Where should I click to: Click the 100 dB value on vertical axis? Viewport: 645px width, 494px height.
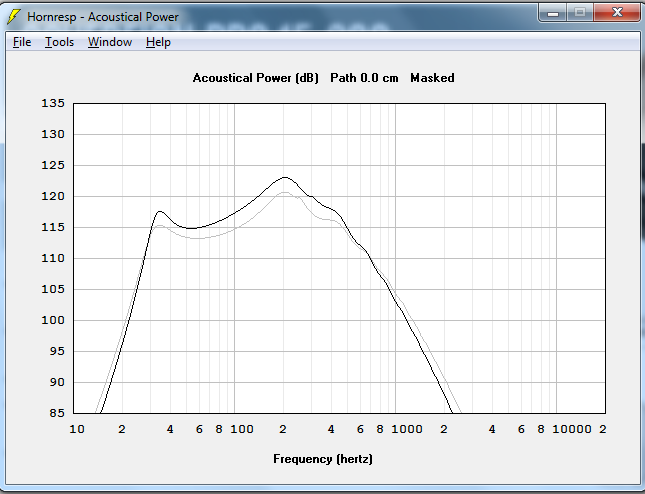click(x=53, y=320)
